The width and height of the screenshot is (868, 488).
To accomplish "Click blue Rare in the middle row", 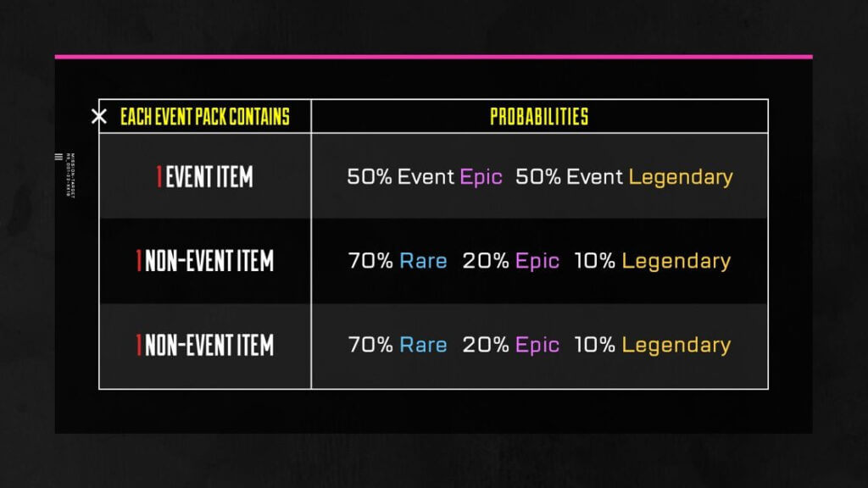I will (x=424, y=261).
